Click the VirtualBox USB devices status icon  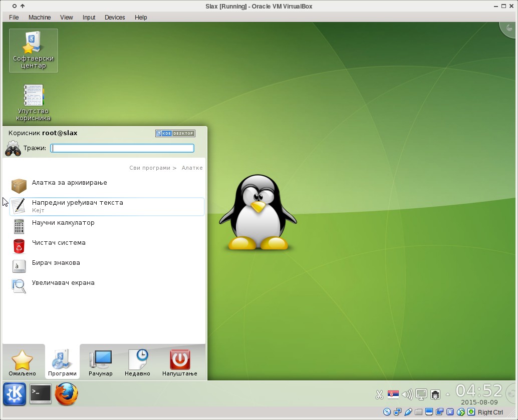[408, 412]
